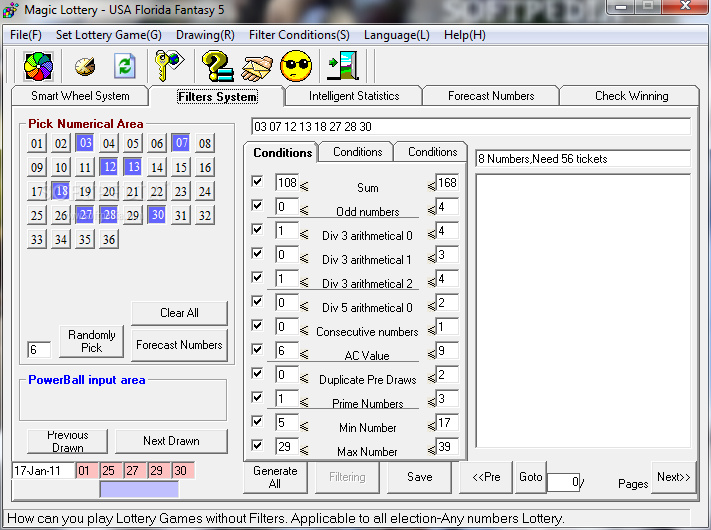Open the Language(L) menu
This screenshot has height=530, width=711.
397,35
